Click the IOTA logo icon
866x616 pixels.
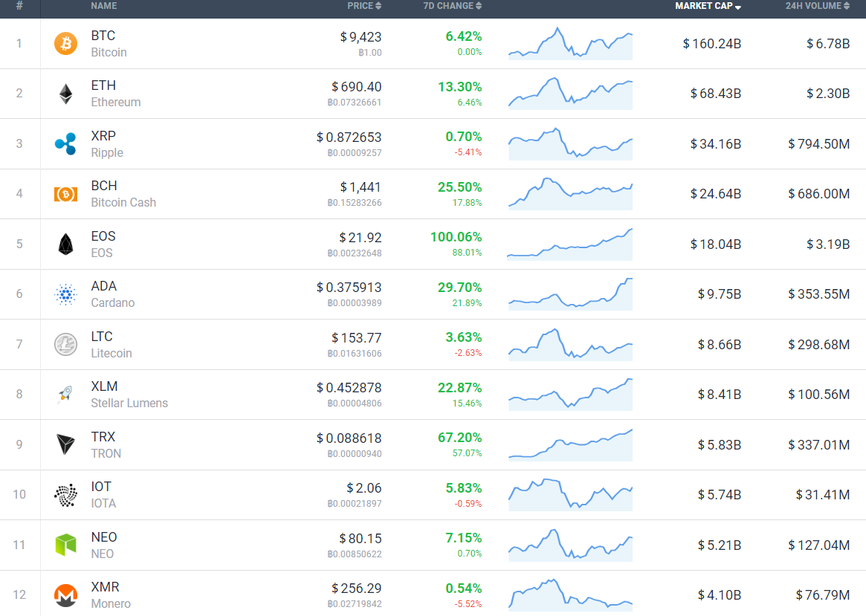[x=65, y=495]
